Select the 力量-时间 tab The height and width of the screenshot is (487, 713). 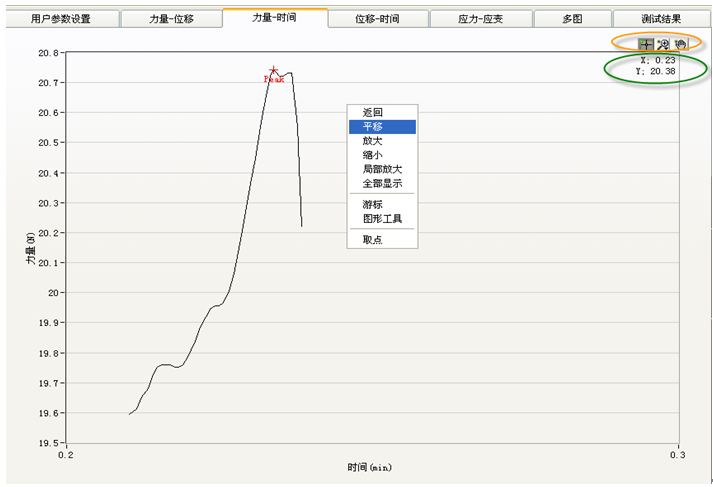click(274, 18)
